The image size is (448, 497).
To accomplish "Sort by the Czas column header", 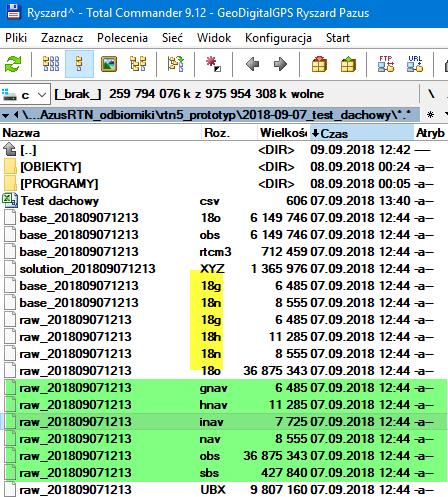I will (x=362, y=133).
